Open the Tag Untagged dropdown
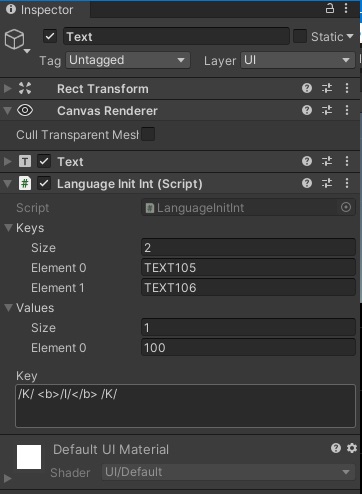 pyautogui.click(x=128, y=60)
